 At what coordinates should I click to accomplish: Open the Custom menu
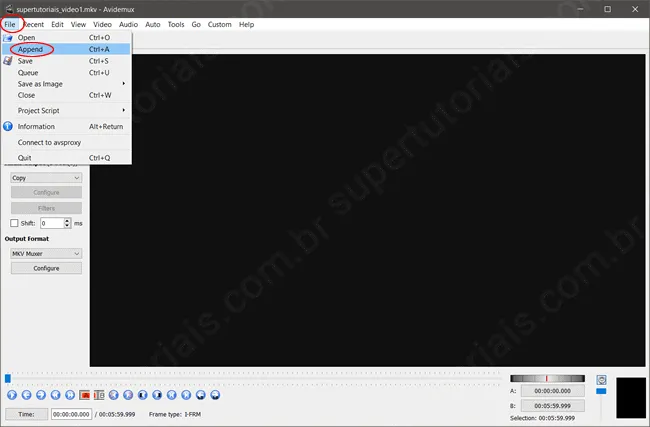pos(219,24)
